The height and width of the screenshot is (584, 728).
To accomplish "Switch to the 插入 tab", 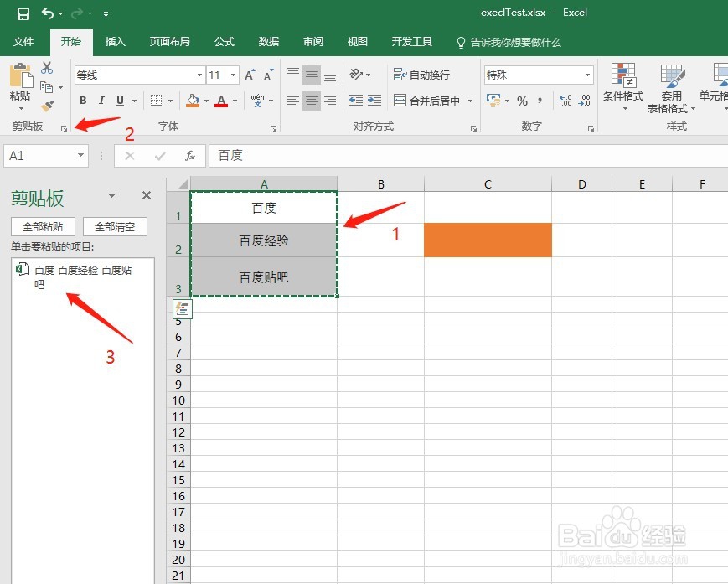I will pos(115,42).
